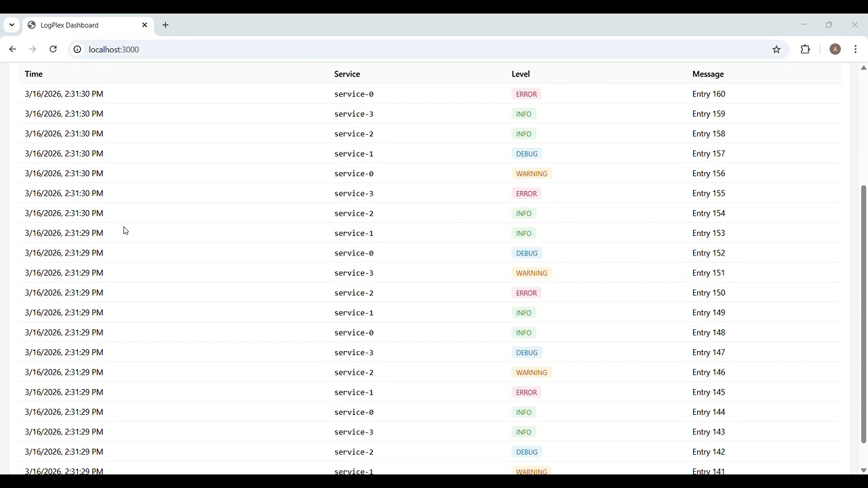
Task: Reload the LogPlex Dashboard page
Action: coord(53,49)
